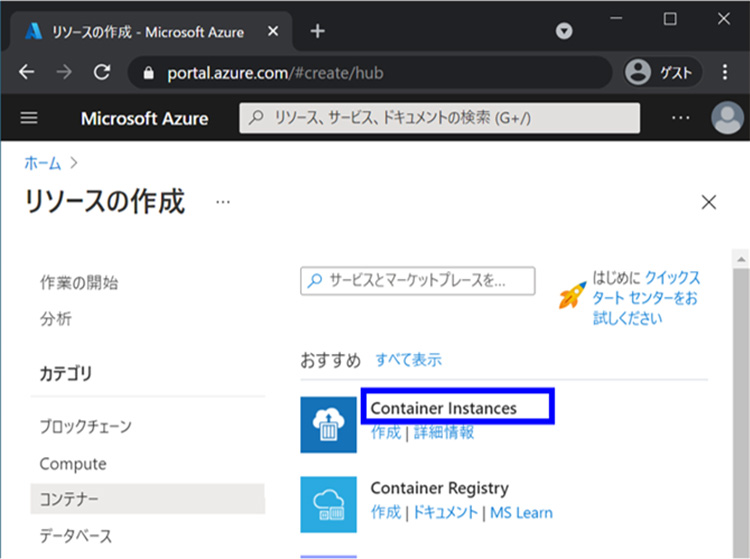750x559 pixels.
Task: Open 詳細情報 for Container Instances
Action: (x=444, y=432)
